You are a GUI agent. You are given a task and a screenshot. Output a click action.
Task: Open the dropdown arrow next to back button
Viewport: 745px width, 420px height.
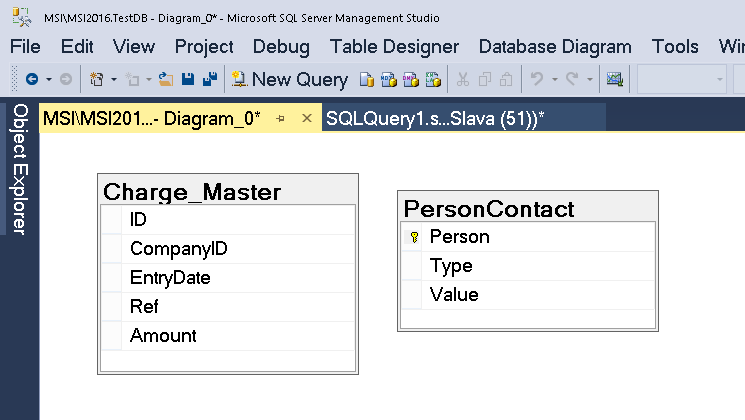(49, 79)
